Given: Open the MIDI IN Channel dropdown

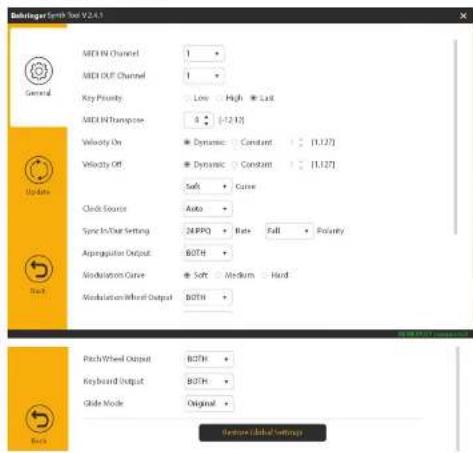Looking at the screenshot, I should (204, 54).
